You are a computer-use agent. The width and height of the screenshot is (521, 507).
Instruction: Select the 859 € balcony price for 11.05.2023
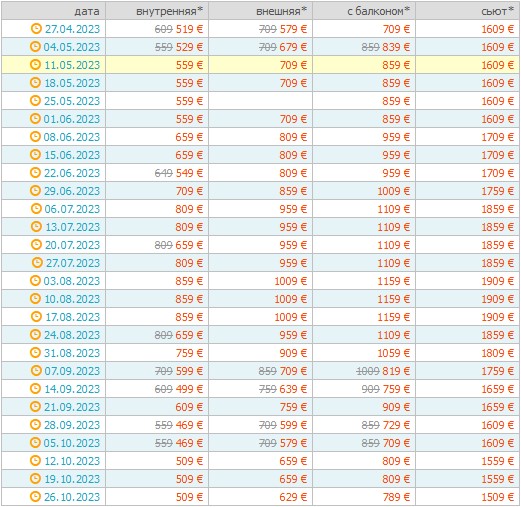pyautogui.click(x=396, y=65)
